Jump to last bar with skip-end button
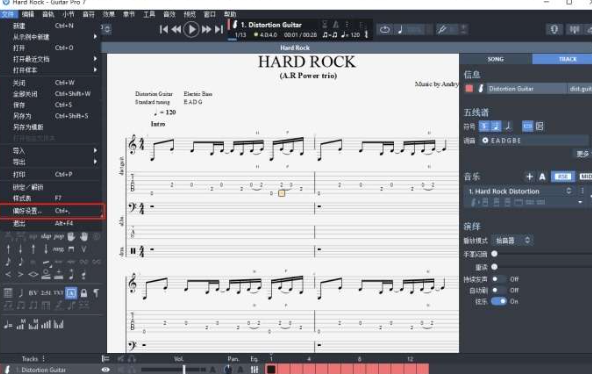 pyautogui.click(x=219, y=29)
